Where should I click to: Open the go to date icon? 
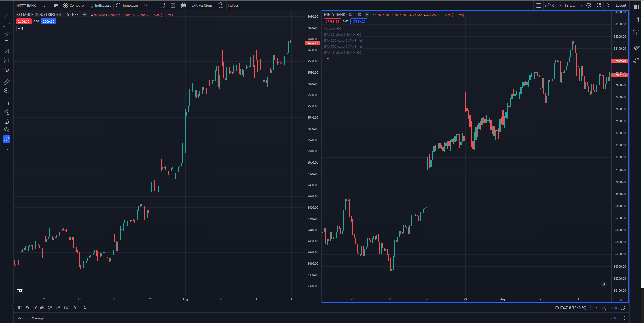[86, 308]
